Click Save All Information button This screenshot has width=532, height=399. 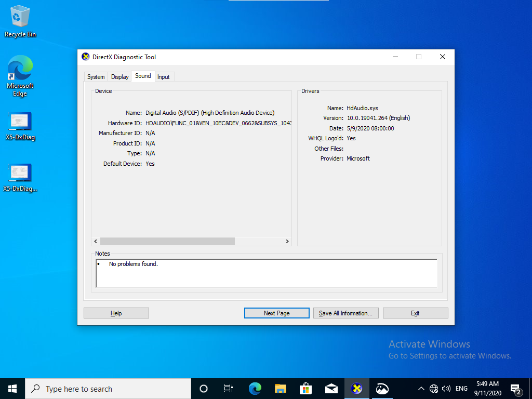[345, 313]
